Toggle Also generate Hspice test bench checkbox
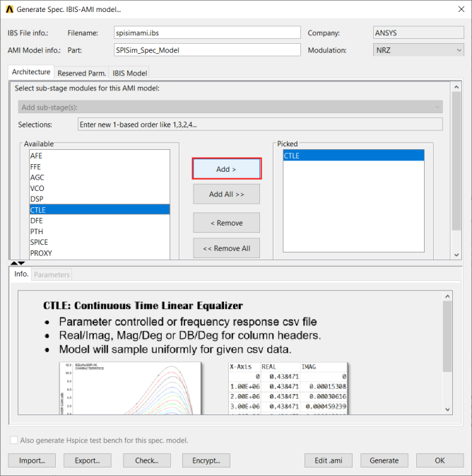Viewport: 472px width, 476px height. click(13, 440)
